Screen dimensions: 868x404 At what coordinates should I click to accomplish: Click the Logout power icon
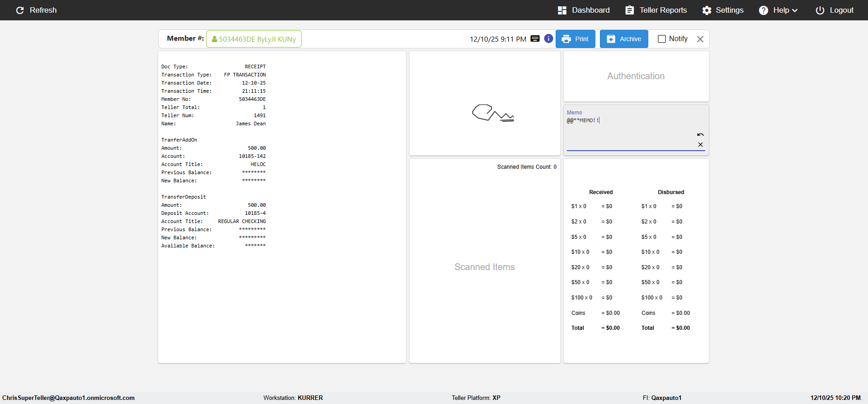820,10
